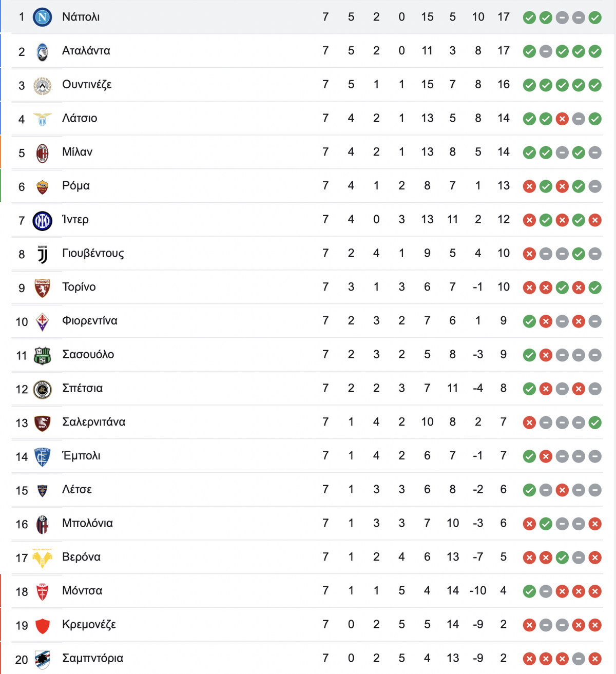The width and height of the screenshot is (616, 674).
Task: Click the Verona yellow crest
Action: (x=42, y=558)
